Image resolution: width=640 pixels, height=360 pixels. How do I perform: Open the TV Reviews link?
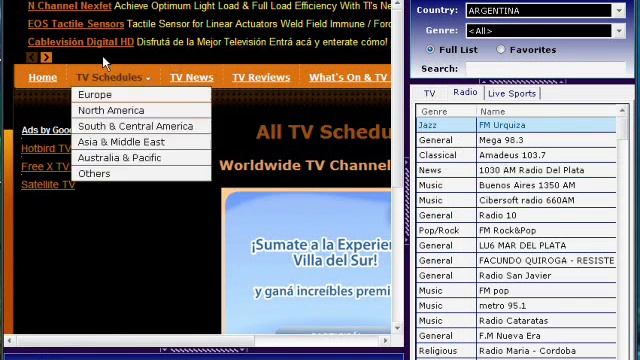[261, 77]
